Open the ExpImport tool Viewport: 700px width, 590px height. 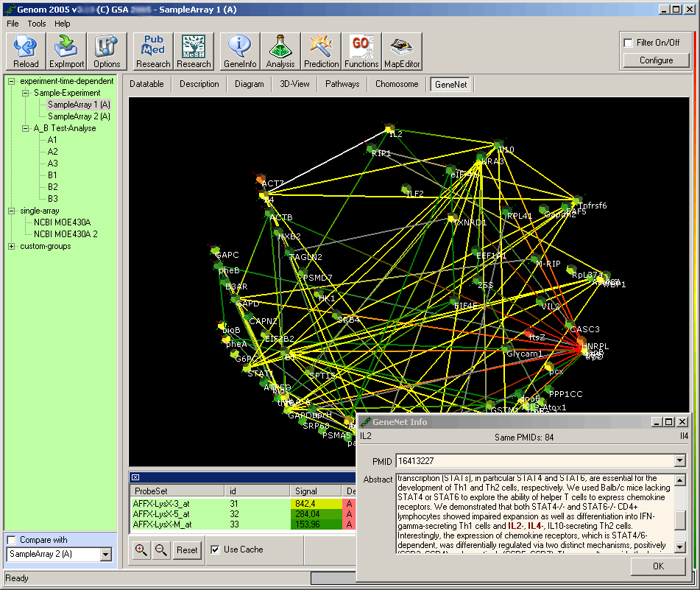(66, 52)
